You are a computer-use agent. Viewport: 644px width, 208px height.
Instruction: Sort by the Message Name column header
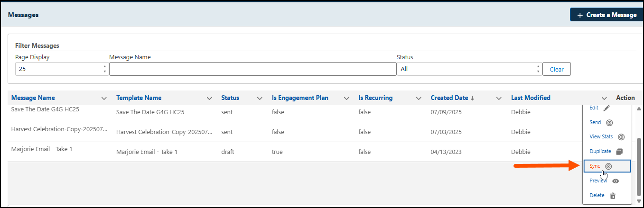tap(33, 98)
